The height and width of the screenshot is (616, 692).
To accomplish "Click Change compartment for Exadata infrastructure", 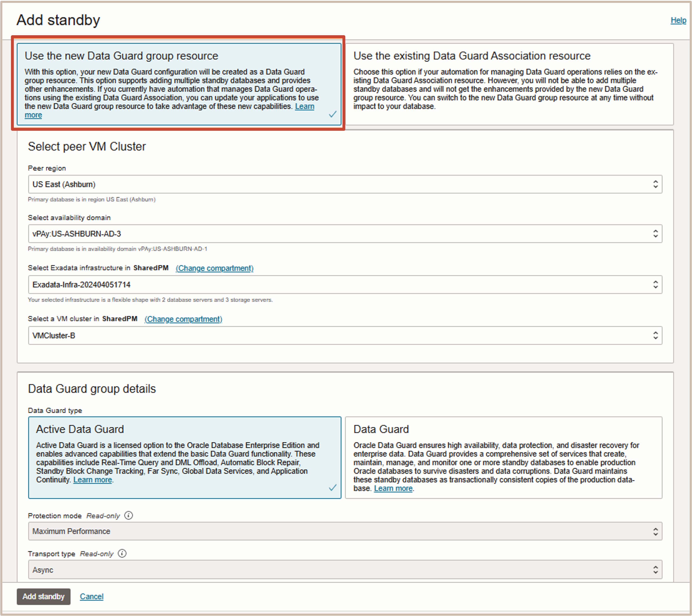I will pyautogui.click(x=214, y=268).
